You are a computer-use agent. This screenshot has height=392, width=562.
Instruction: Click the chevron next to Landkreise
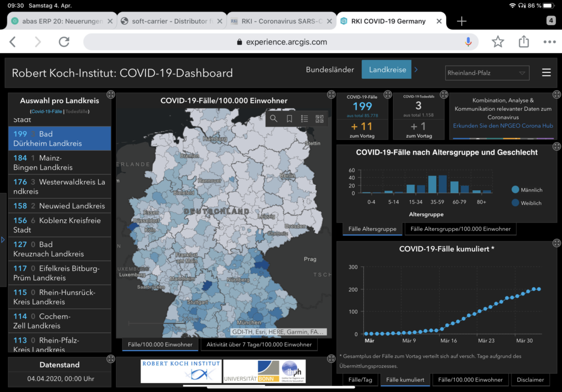pyautogui.click(x=416, y=70)
